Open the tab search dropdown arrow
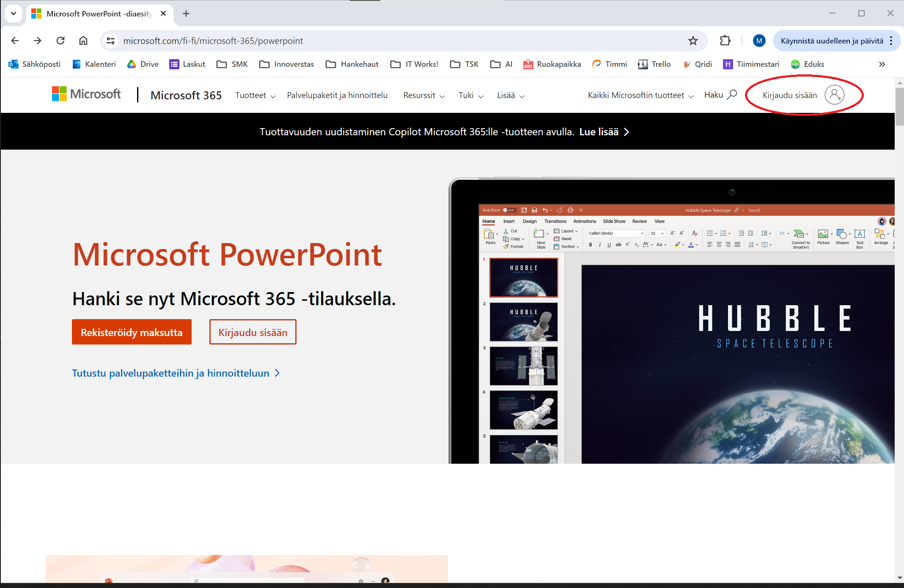Screen dimensions: 904x588 (14, 14)
